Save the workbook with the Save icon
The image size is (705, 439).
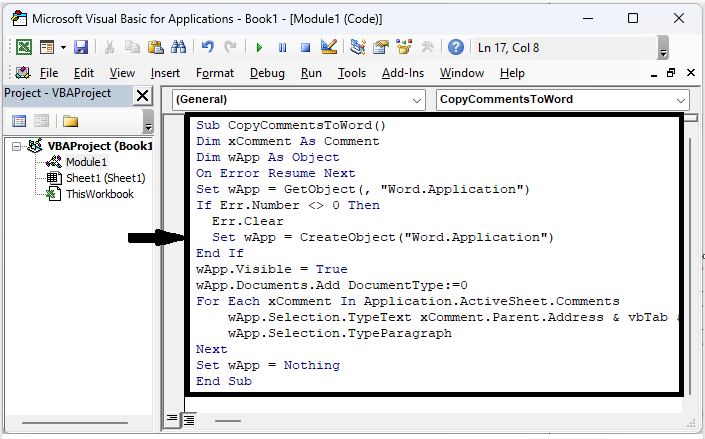(81, 47)
